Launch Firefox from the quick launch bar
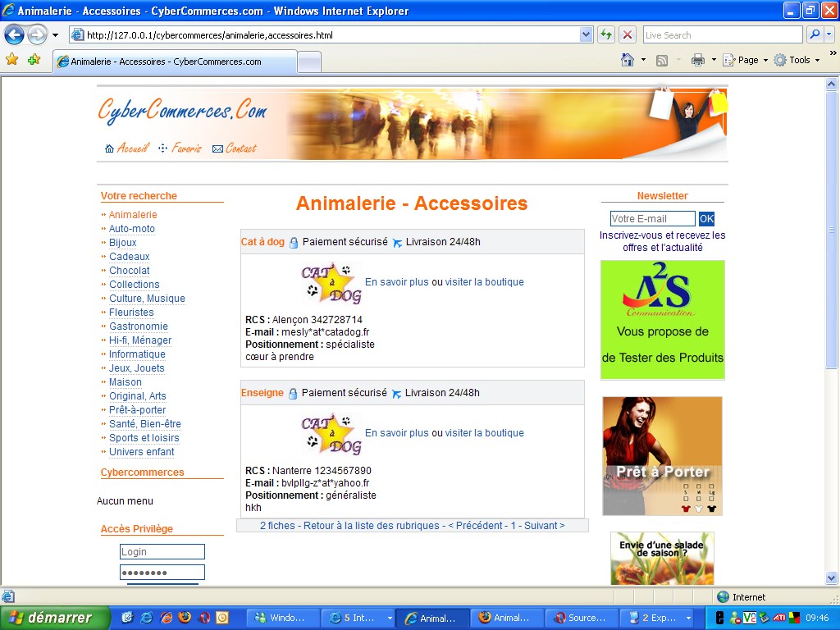 tap(185, 618)
